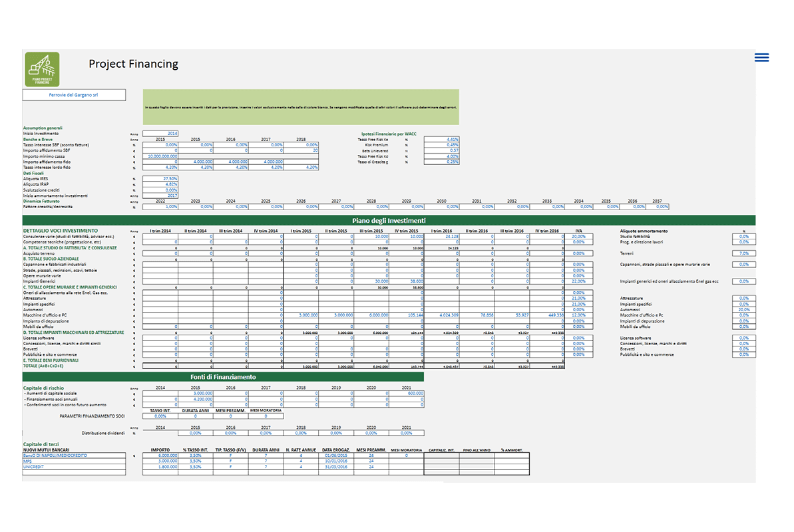Select the Tasso di Crescita g value 0,25%
The height and width of the screenshot is (532, 794).
point(441,162)
